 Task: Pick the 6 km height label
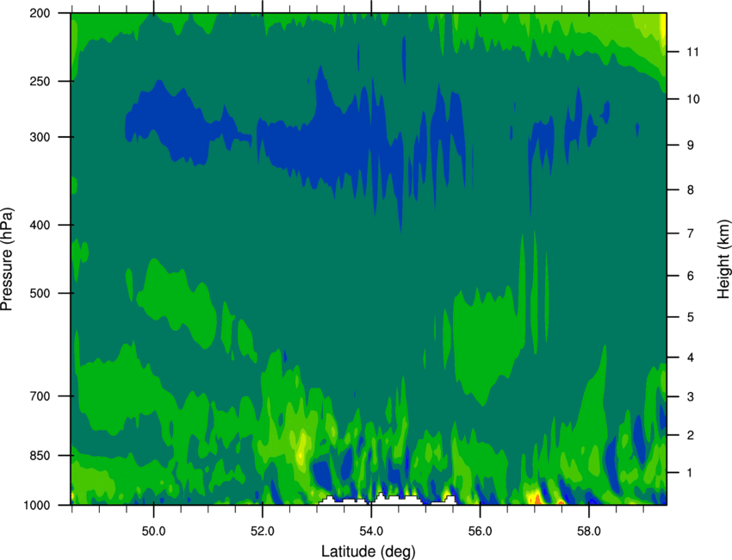coord(691,276)
